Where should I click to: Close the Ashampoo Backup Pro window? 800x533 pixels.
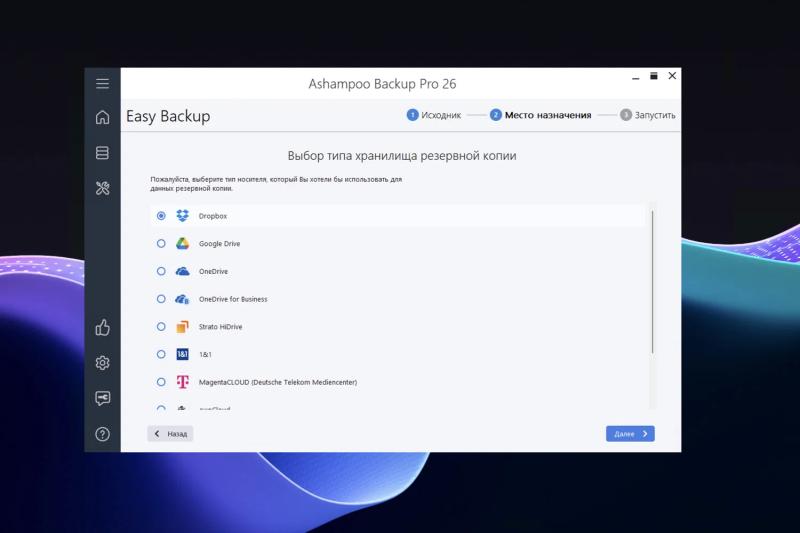[x=672, y=76]
